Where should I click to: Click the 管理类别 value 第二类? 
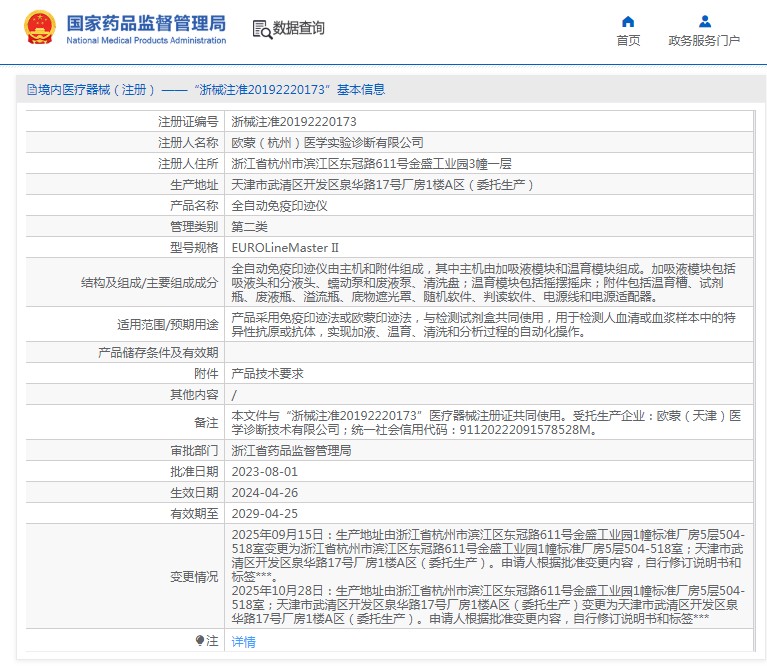[x=250, y=226]
